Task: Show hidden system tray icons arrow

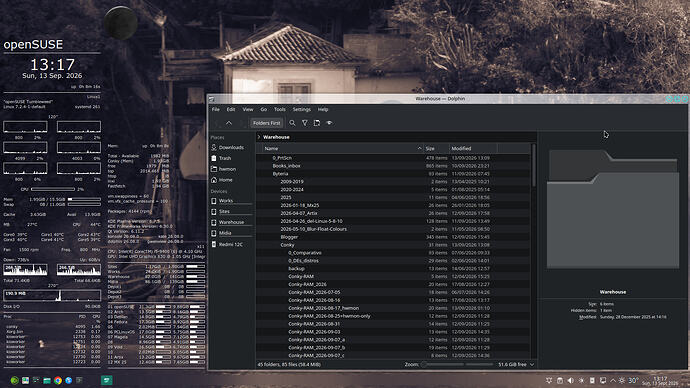Action: tap(613, 381)
